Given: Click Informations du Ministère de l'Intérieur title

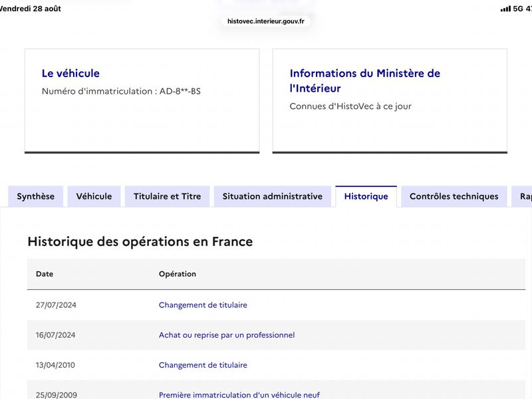Looking at the screenshot, I should (364, 80).
